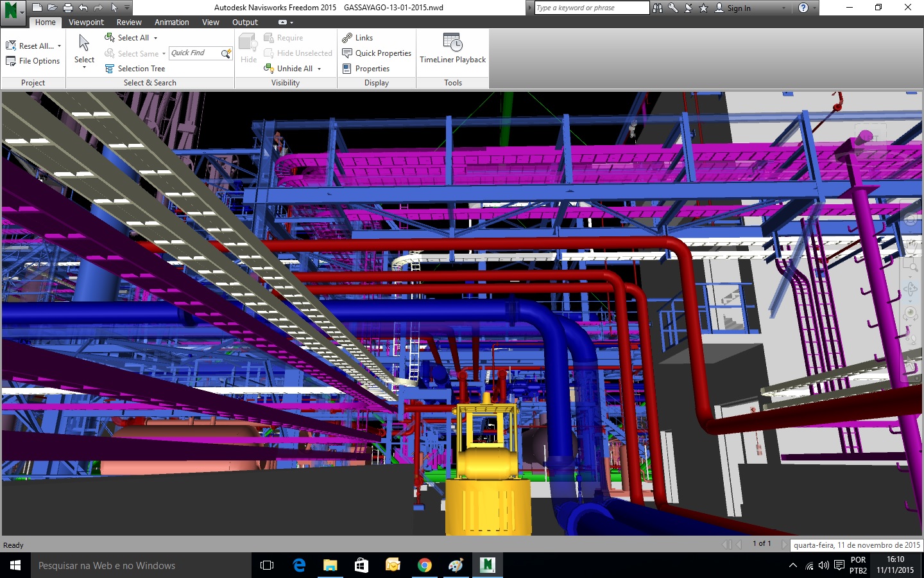Click the Quick Find input field
The width and height of the screenshot is (924, 578).
coord(194,53)
